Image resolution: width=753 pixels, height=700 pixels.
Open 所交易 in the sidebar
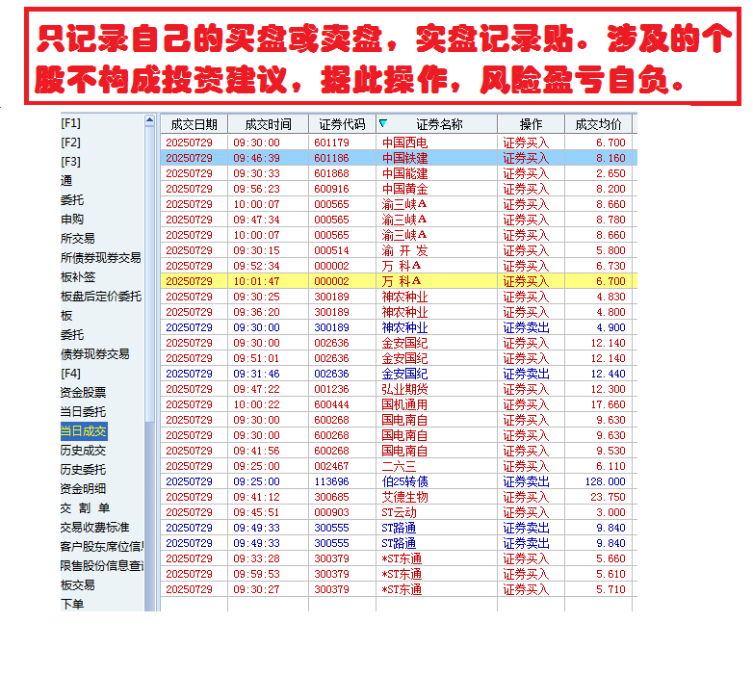click(77, 239)
